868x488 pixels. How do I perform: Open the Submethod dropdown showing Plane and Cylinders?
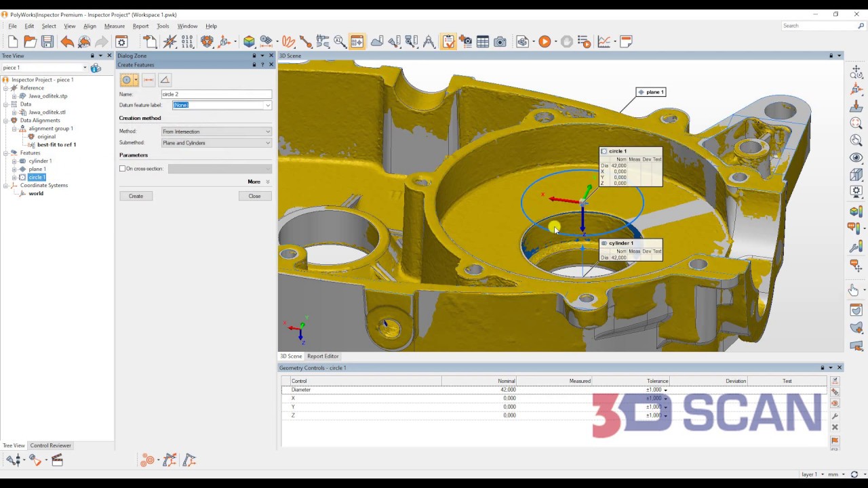tap(216, 142)
